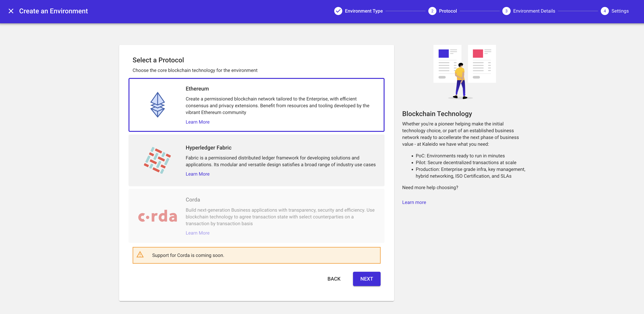Open Learn More under Corda
The width and height of the screenshot is (644, 314).
click(197, 233)
